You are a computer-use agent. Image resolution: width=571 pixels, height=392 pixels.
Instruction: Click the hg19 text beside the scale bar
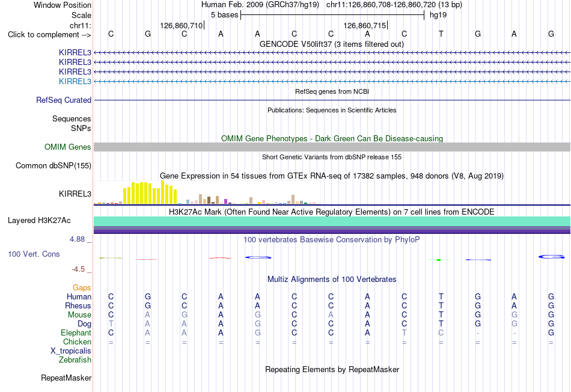point(438,15)
